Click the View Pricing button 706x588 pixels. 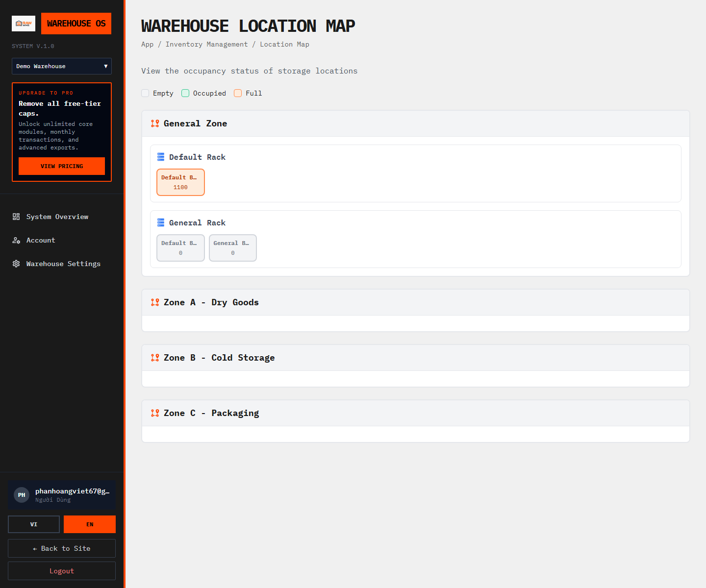[x=62, y=166]
